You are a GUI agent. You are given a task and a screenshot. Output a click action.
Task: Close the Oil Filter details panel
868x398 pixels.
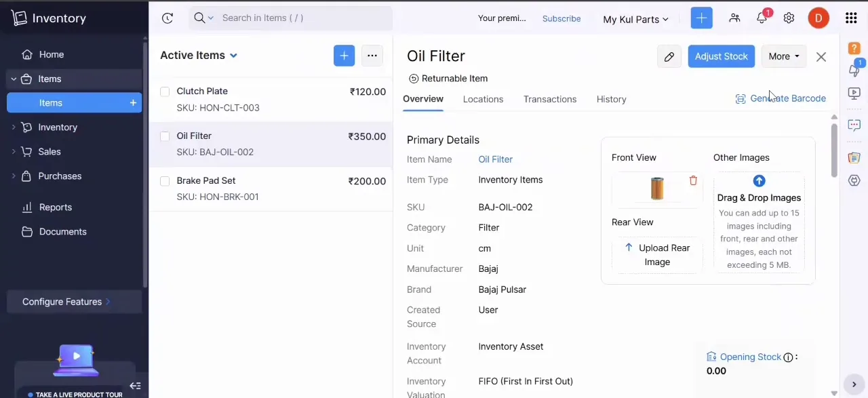[x=821, y=57]
